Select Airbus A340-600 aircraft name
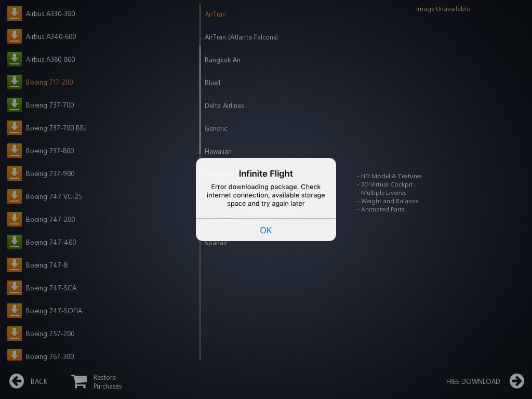 (x=51, y=36)
